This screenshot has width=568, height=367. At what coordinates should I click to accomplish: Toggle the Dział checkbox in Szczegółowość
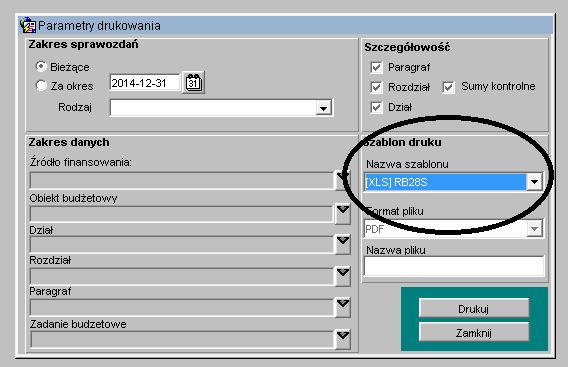tap(376, 107)
